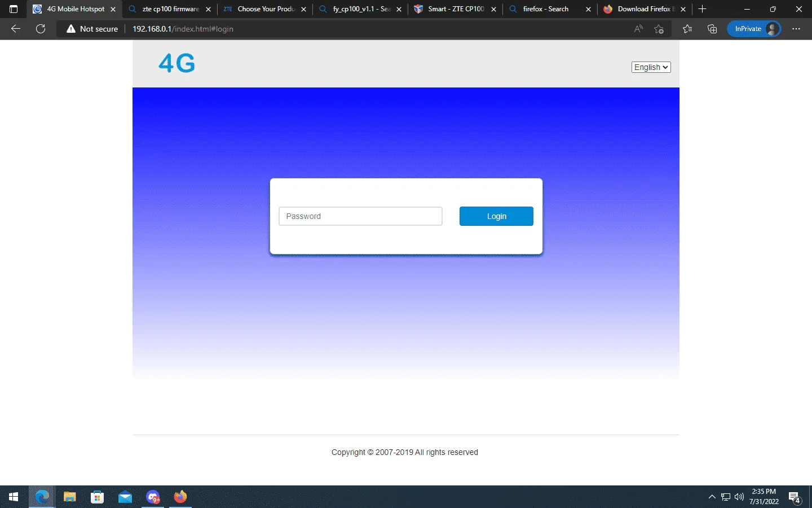Open the Settings and more ellipsis menu
Screen dimensions: 812x508
pyautogui.click(x=796, y=29)
